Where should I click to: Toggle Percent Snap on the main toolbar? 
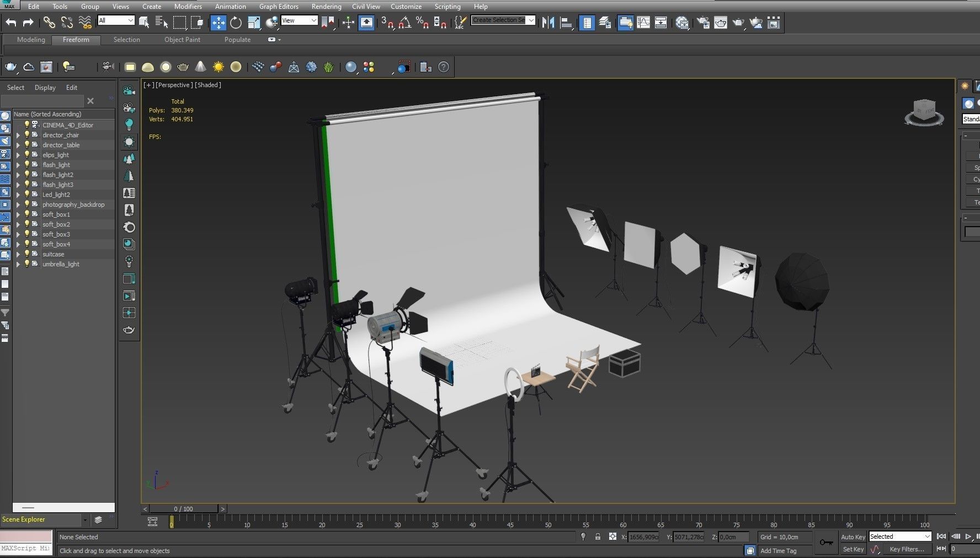423,23
